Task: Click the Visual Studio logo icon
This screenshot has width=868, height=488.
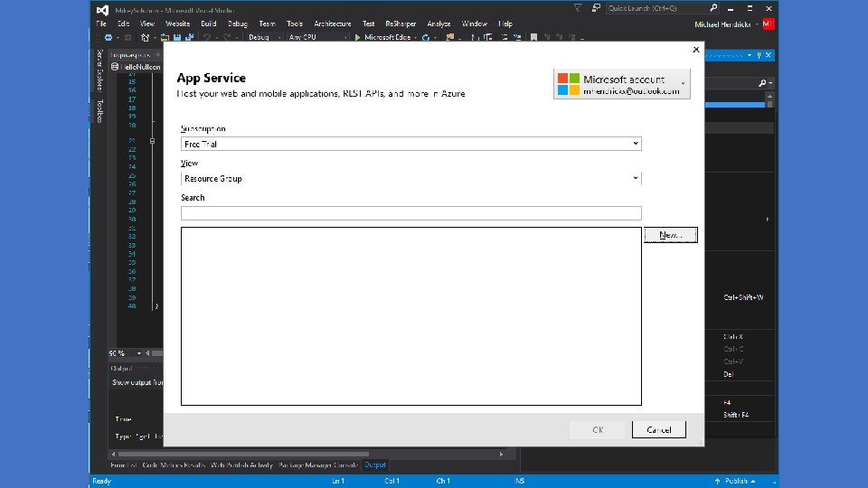Action: [x=102, y=10]
